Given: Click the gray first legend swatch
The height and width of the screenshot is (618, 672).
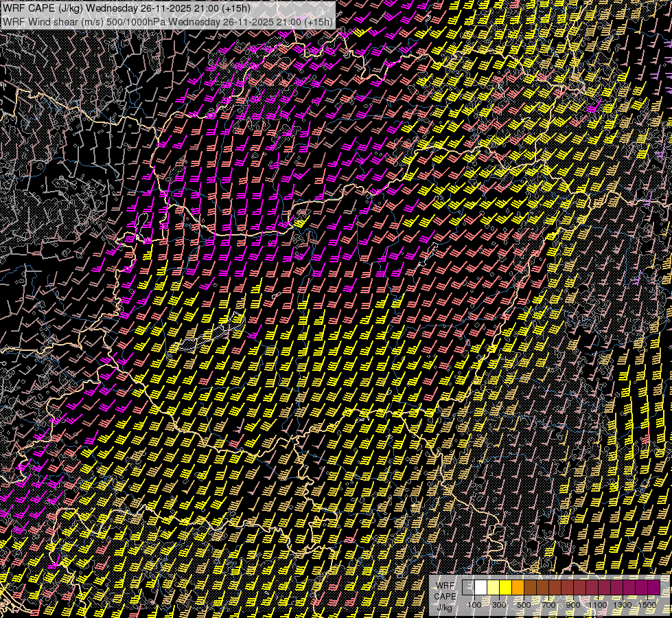Looking at the screenshot, I should 468,588.
